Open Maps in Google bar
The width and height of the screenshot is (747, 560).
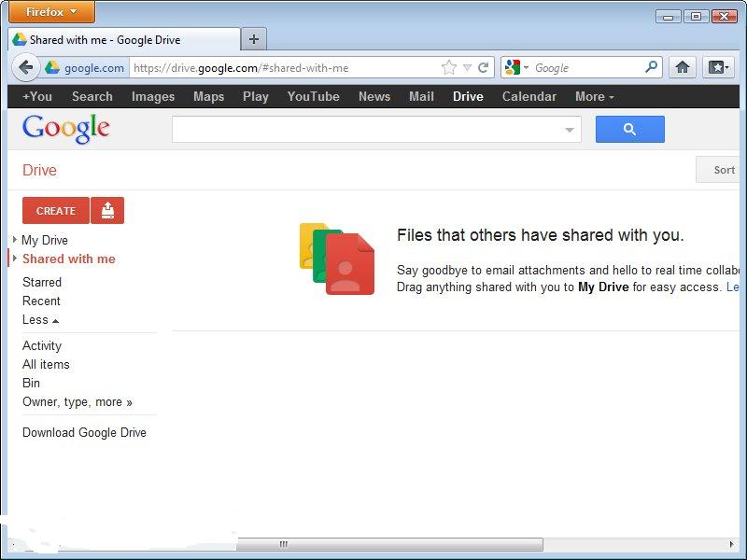click(x=208, y=97)
